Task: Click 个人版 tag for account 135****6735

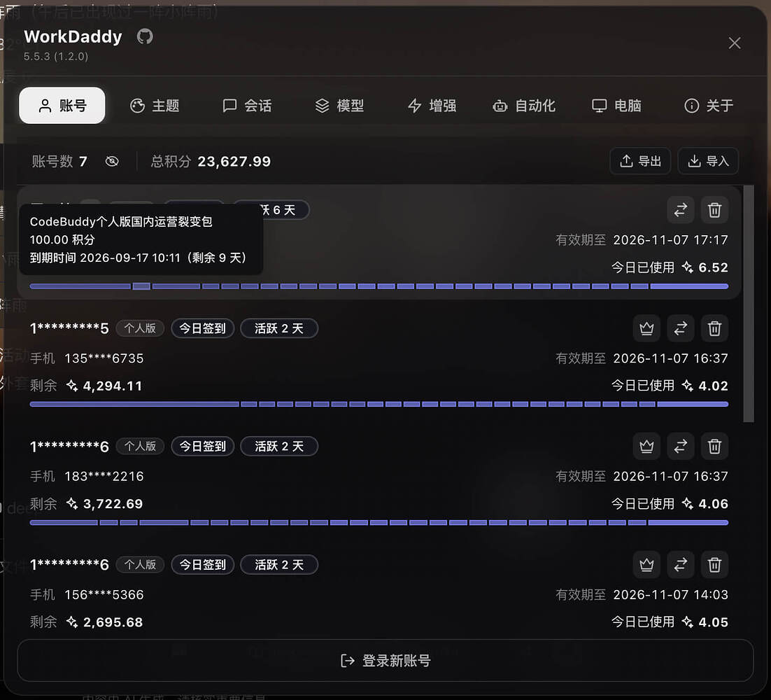Action: tap(140, 328)
